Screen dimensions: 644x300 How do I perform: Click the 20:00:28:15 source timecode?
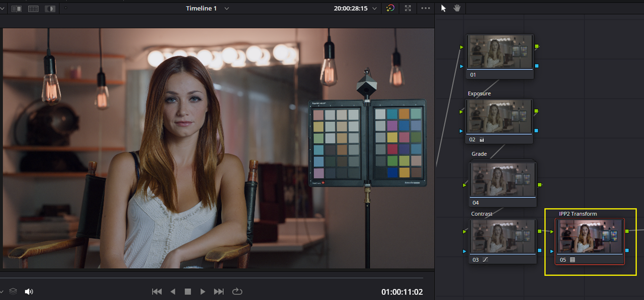[351, 9]
